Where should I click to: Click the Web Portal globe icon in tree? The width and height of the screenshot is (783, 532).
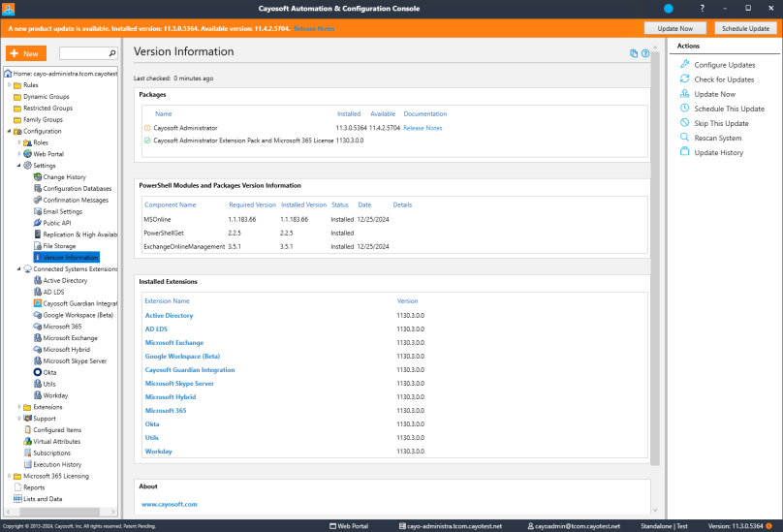click(27, 154)
